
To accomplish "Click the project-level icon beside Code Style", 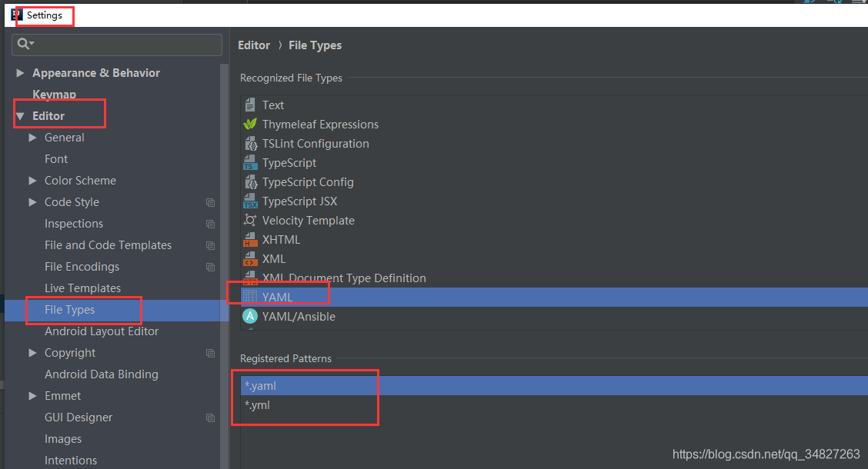I will (x=210, y=202).
